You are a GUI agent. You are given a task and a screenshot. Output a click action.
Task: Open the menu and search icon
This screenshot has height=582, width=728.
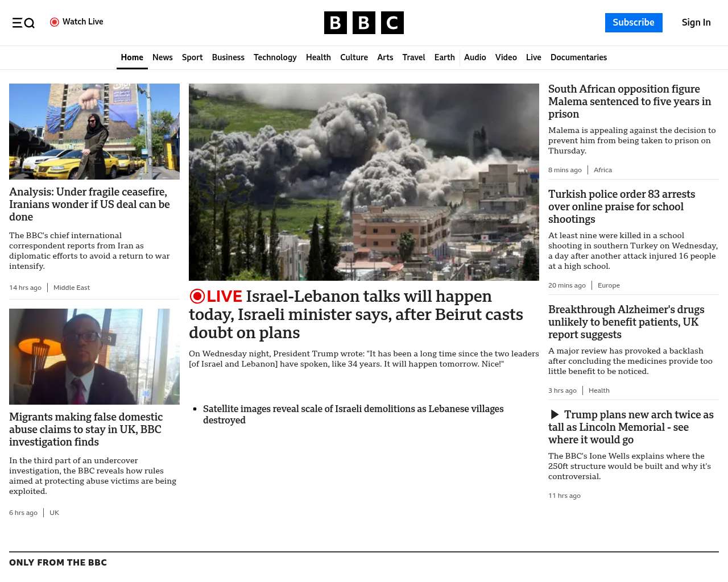(x=23, y=23)
